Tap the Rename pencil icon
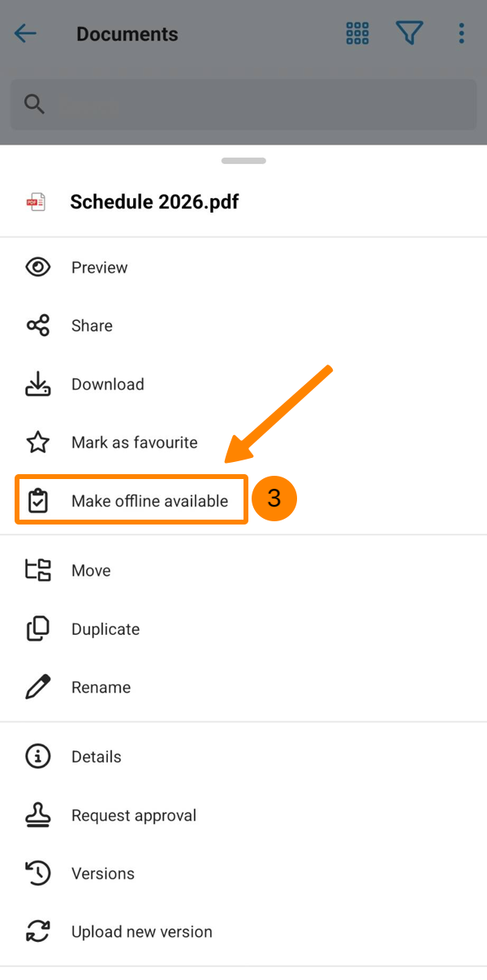This screenshot has height=980, width=487. 37,687
